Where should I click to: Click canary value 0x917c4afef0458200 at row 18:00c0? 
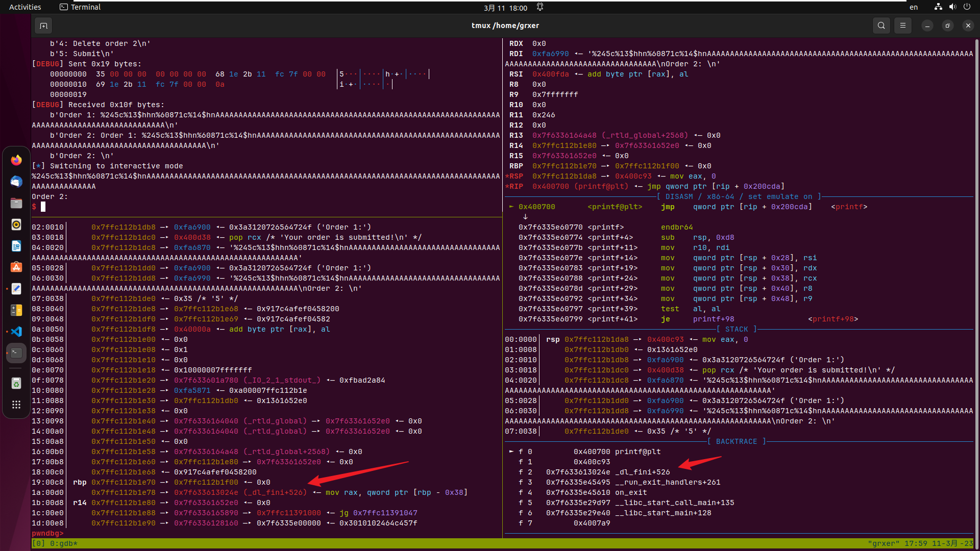coord(215,472)
